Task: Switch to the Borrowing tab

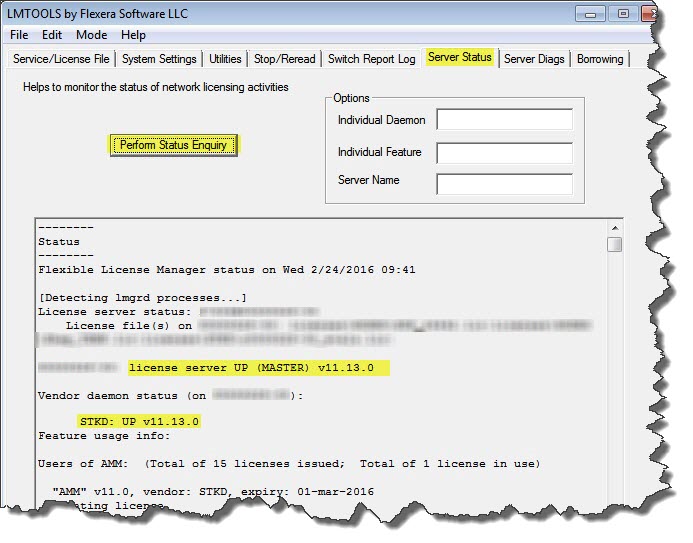Action: point(600,59)
